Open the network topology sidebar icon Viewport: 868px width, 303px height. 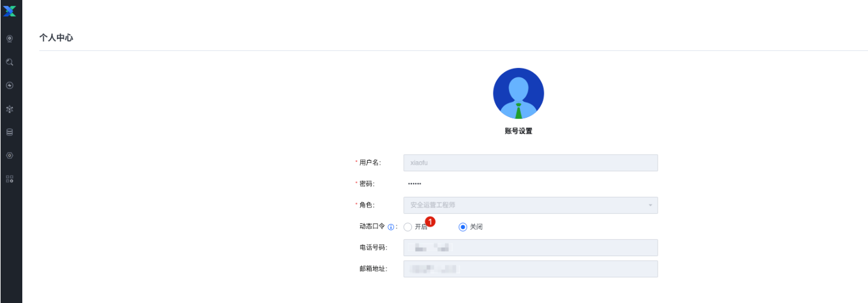[9, 109]
